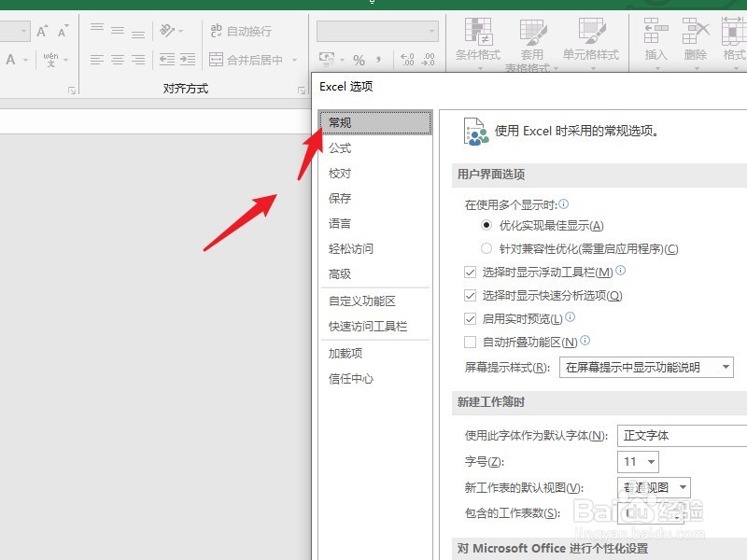Apply comma style number format
747x560 pixels.
(x=379, y=60)
